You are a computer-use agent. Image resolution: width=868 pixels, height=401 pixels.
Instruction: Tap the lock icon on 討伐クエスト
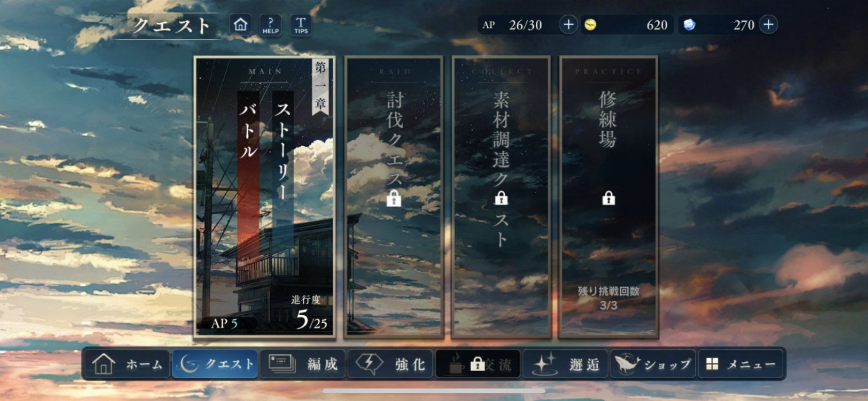coord(394,198)
